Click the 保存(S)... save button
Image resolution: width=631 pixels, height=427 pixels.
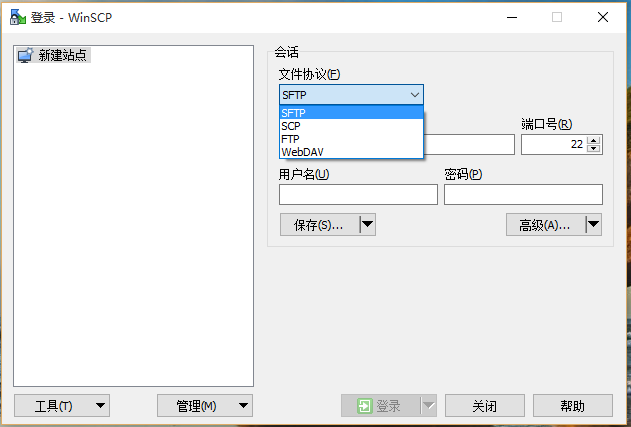click(x=320, y=225)
